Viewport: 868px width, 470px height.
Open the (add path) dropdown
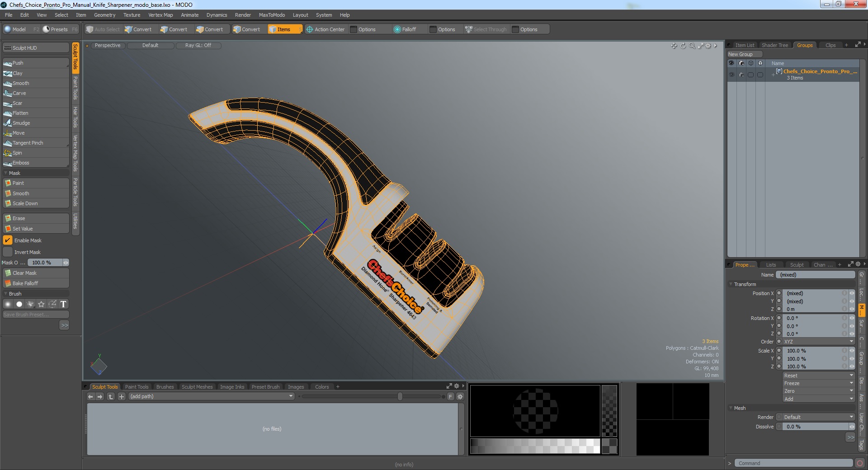[211, 396]
